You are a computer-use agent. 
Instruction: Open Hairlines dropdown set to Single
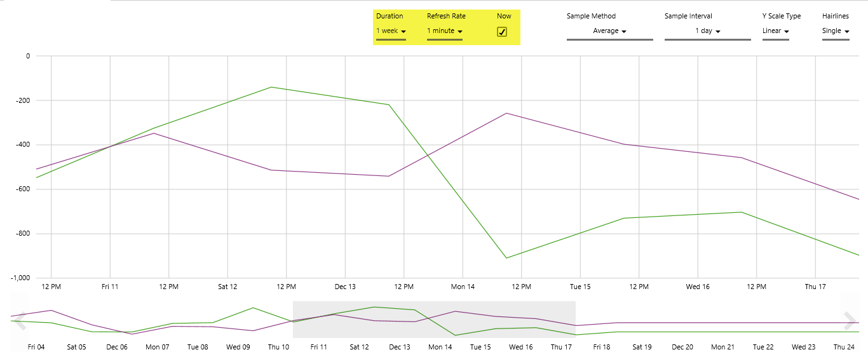[x=836, y=31]
